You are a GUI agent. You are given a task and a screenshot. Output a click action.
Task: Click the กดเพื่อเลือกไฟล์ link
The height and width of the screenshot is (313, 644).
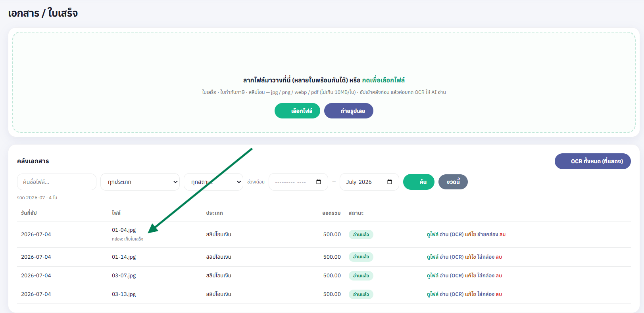[x=383, y=80]
